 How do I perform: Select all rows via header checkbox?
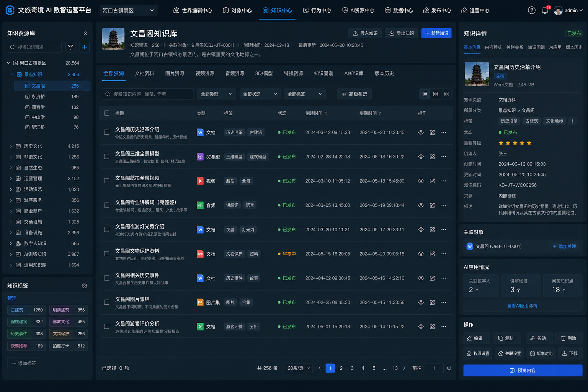pos(106,113)
